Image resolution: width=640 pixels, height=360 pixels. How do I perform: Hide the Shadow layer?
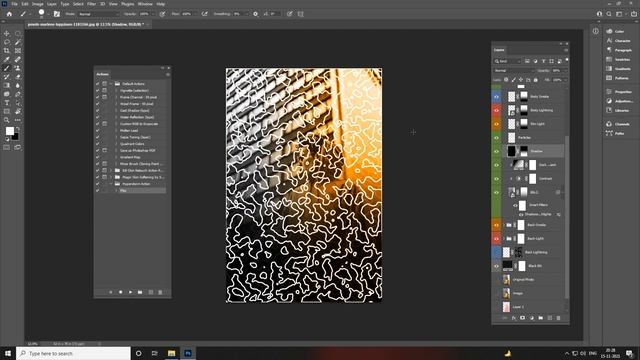click(496, 151)
